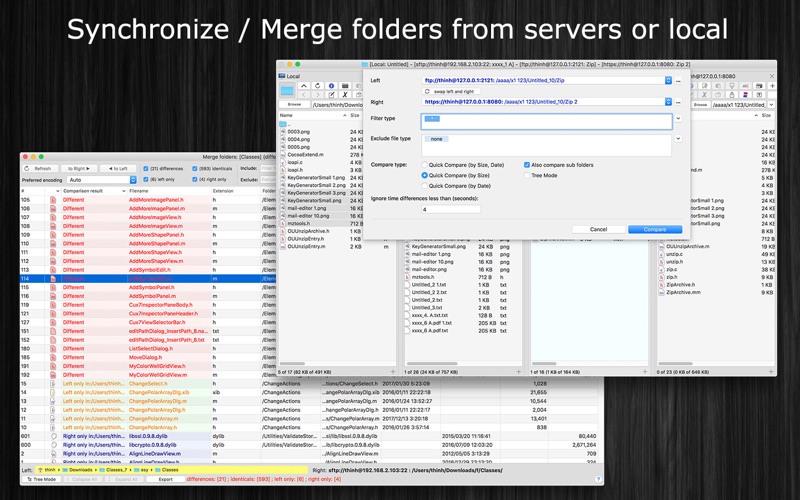Click plus icon in right server panel toolbar

pyautogui.click(x=772, y=86)
